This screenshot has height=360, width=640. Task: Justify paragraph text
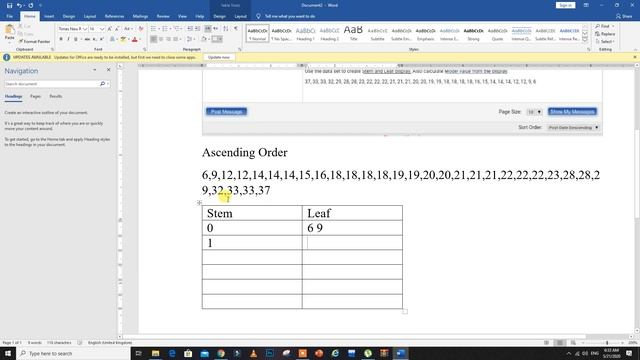click(x=176, y=39)
